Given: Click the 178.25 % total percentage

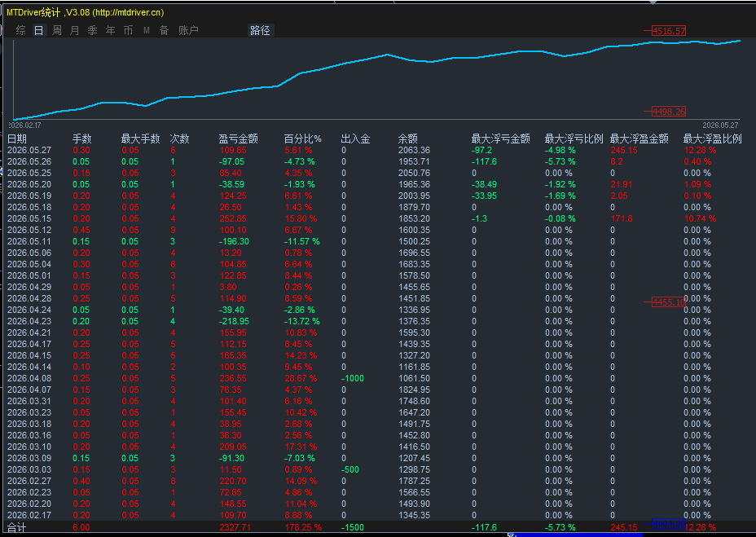Looking at the screenshot, I should coord(303,527).
